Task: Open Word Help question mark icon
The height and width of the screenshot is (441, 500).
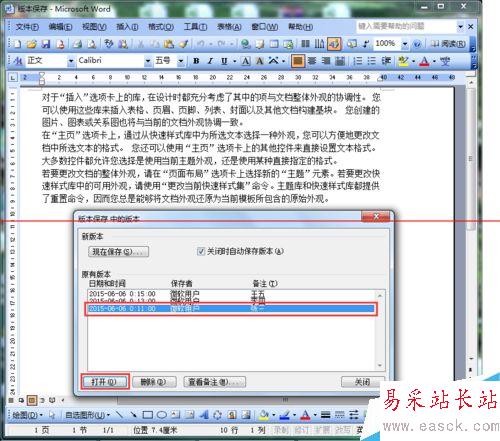Action: (x=417, y=44)
